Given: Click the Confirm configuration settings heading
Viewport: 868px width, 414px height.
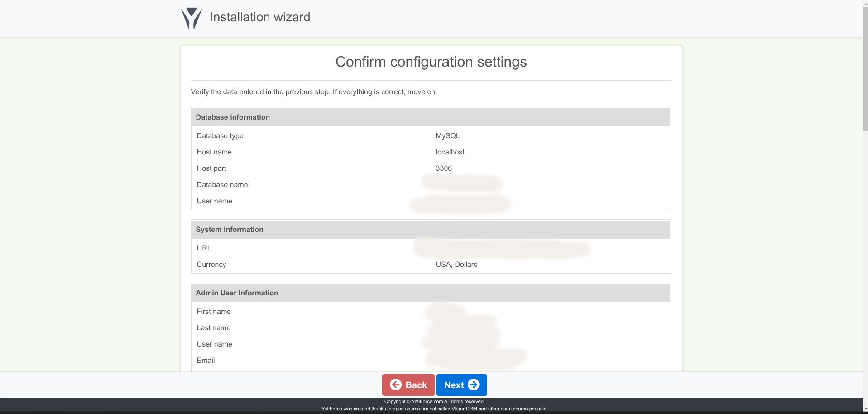Looking at the screenshot, I should [431, 62].
